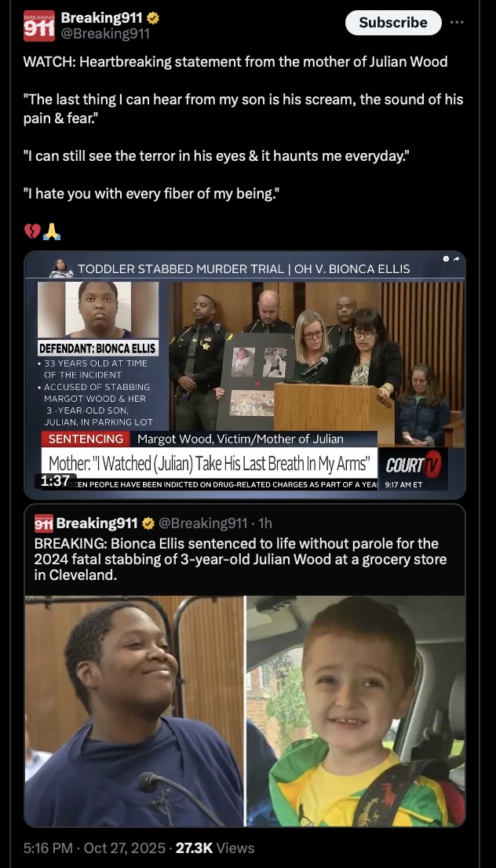Click the defendant mugshot in the video

[98, 309]
